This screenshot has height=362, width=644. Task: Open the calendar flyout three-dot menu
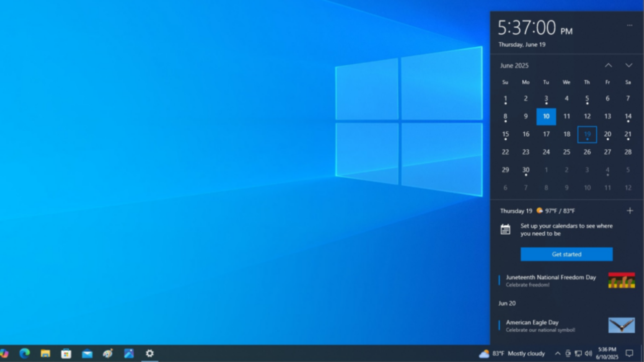[629, 25]
